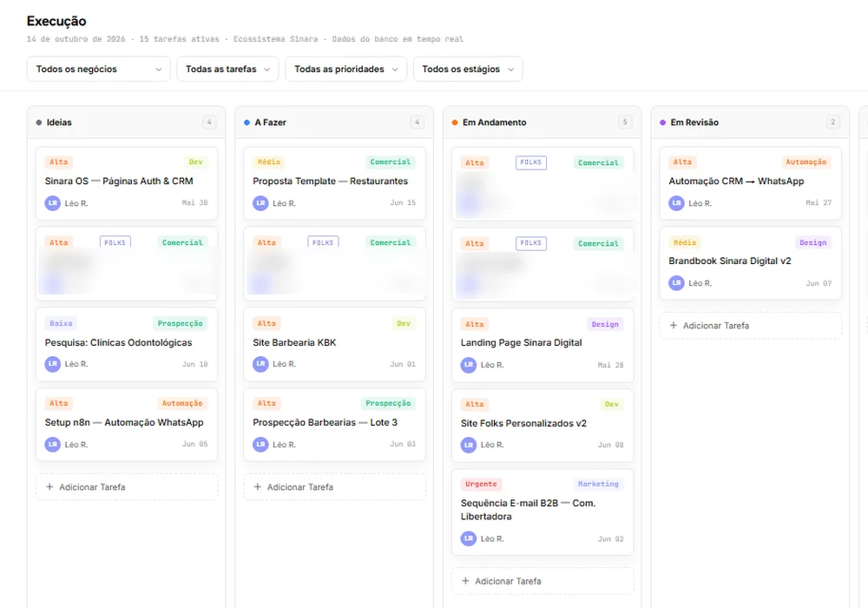The image size is (868, 608).
Task: Click the plus icon in Ideias add-task row
Action: (49, 486)
